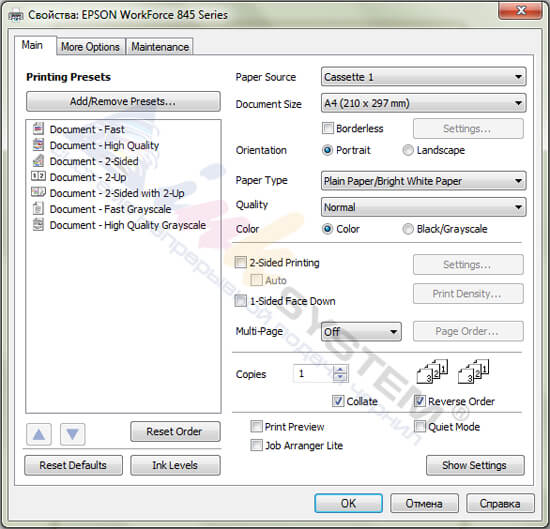This screenshot has height=529, width=550.
Task: Open the Quality dropdown showing Normal
Action: (x=423, y=207)
